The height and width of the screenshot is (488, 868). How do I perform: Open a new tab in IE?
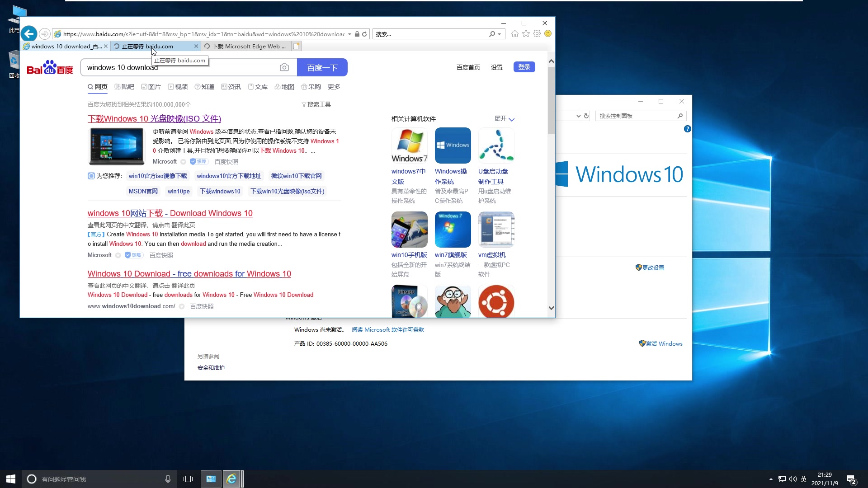[296, 46]
